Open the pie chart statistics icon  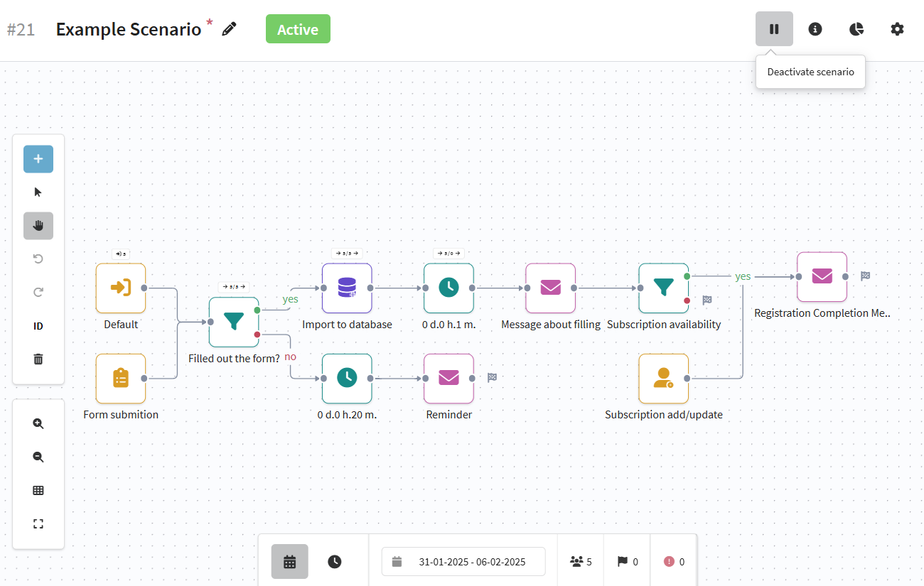point(856,29)
